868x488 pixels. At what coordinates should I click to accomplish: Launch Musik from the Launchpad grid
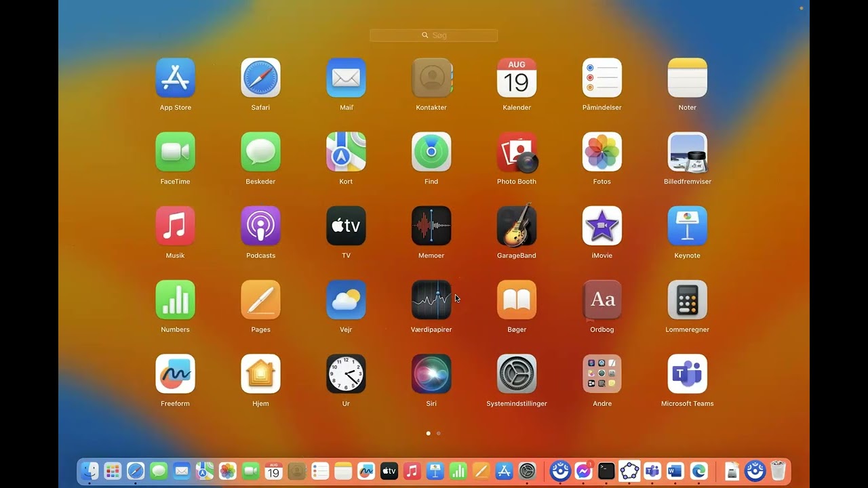(175, 226)
